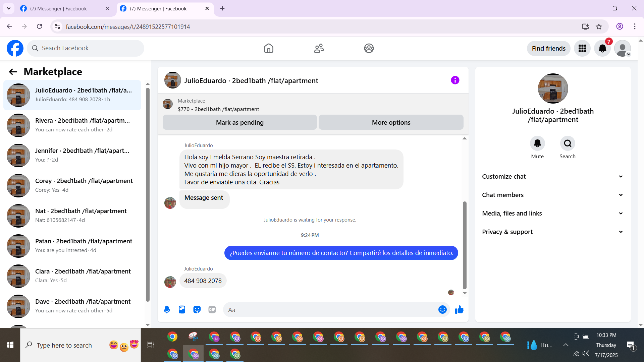
Task: Open the notifications bell with 7 badge
Action: pos(602,49)
